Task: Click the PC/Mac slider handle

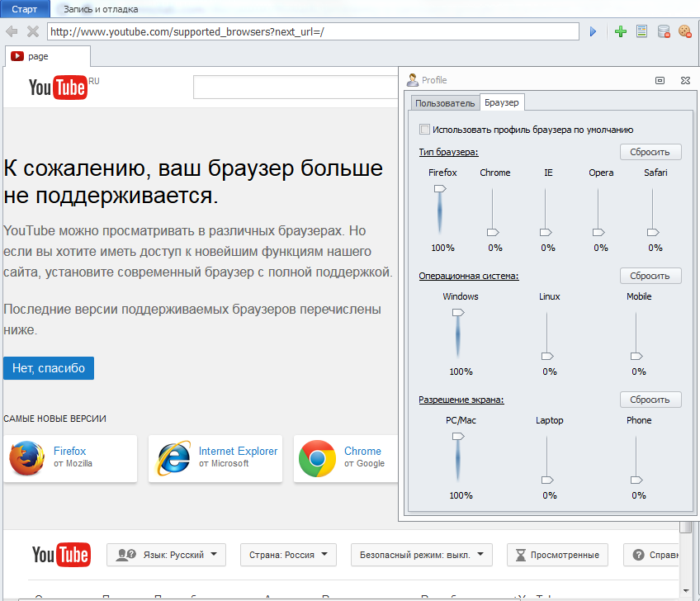Action: click(x=458, y=436)
